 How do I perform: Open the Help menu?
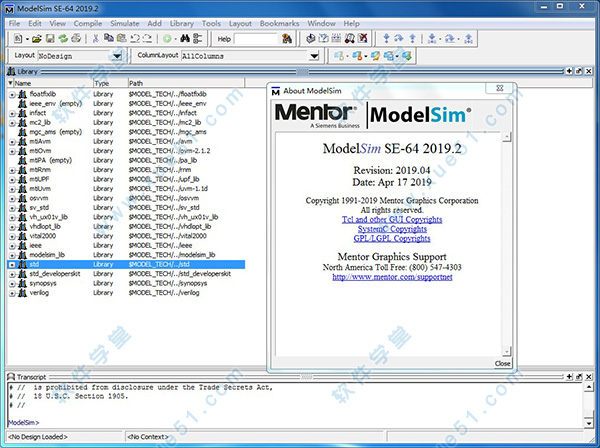(x=351, y=23)
